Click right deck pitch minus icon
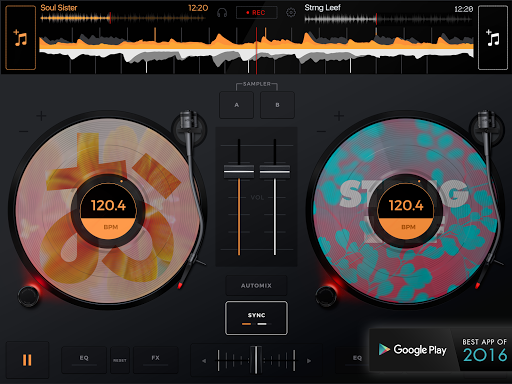The image size is (512, 384). tap(321, 131)
